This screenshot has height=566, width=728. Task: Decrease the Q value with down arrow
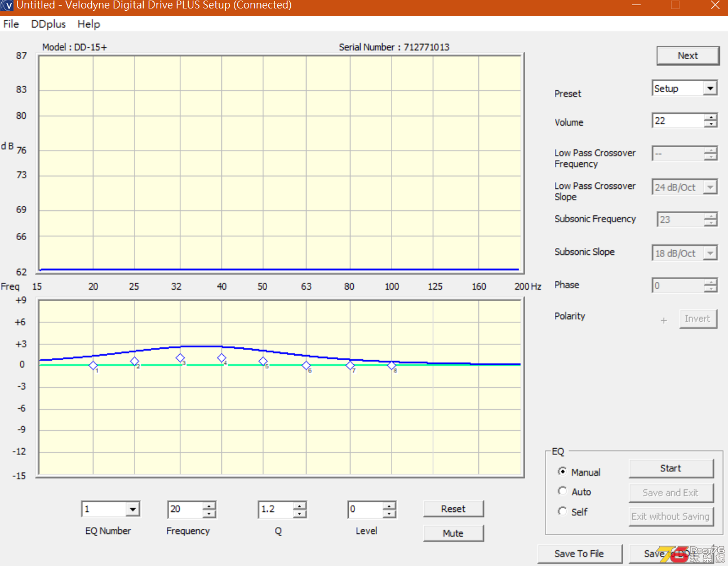tap(300, 512)
